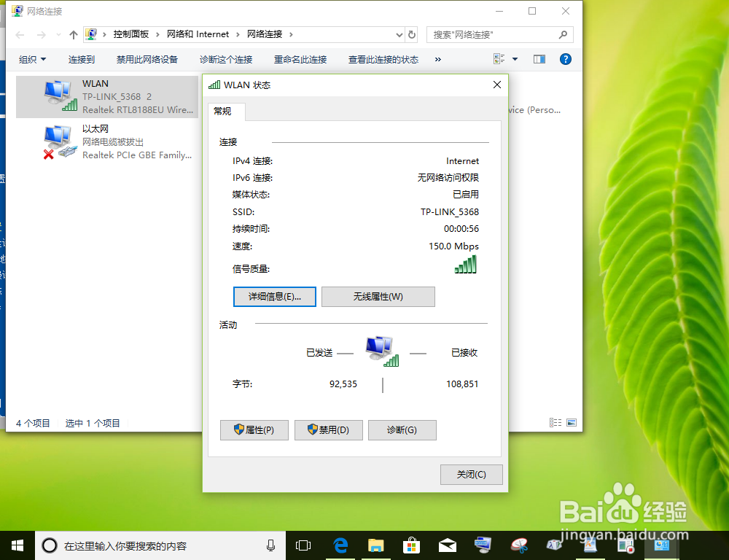Click the computer icon in Activity section
729x560 pixels.
click(378, 348)
